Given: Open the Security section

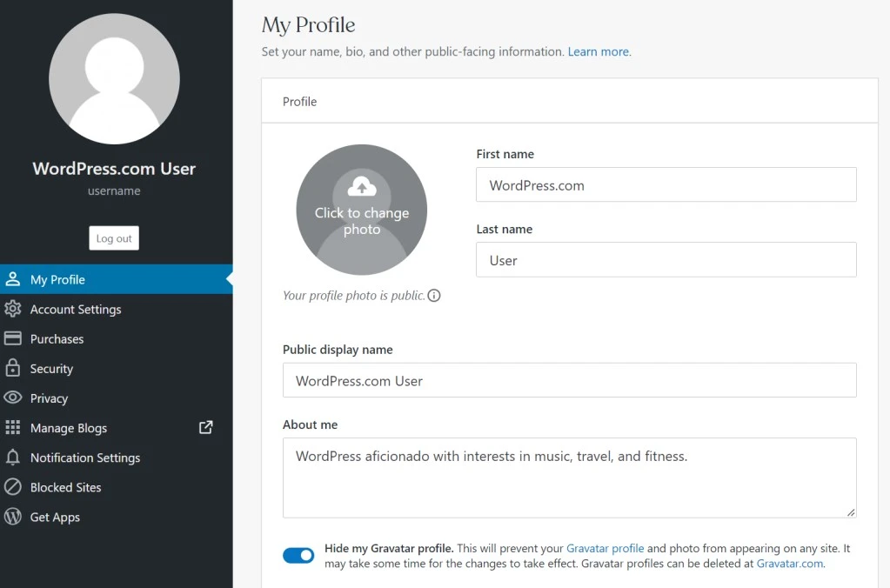Looking at the screenshot, I should coord(117,368).
